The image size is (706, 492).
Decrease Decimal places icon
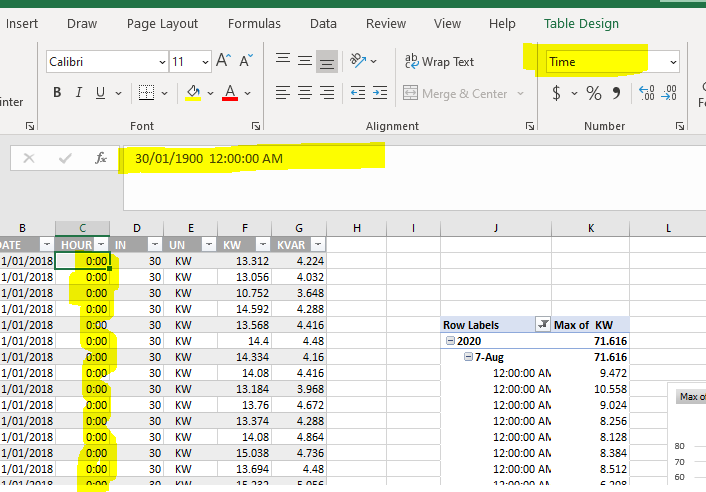coord(669,93)
